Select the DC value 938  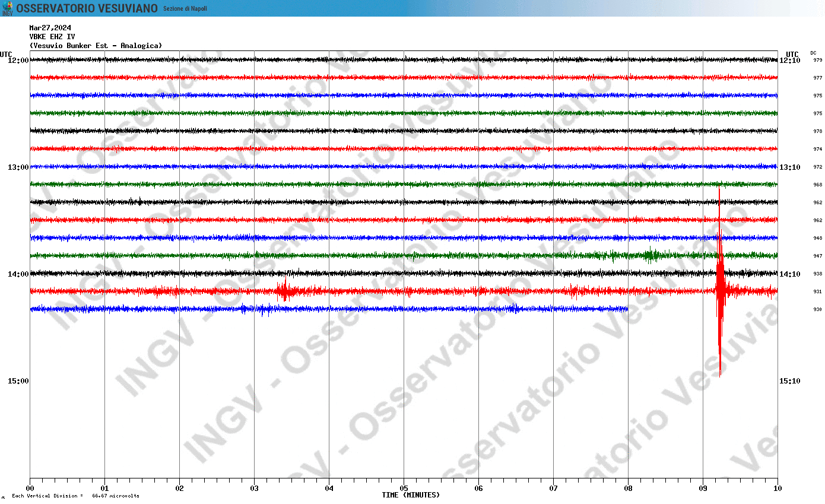(817, 274)
